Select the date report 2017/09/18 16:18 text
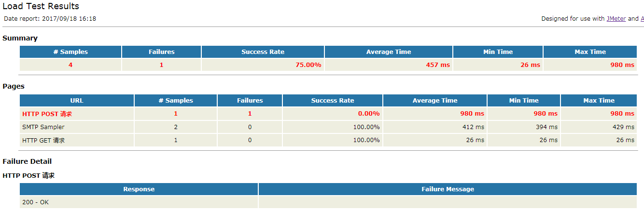The image size is (644, 211). point(50,19)
